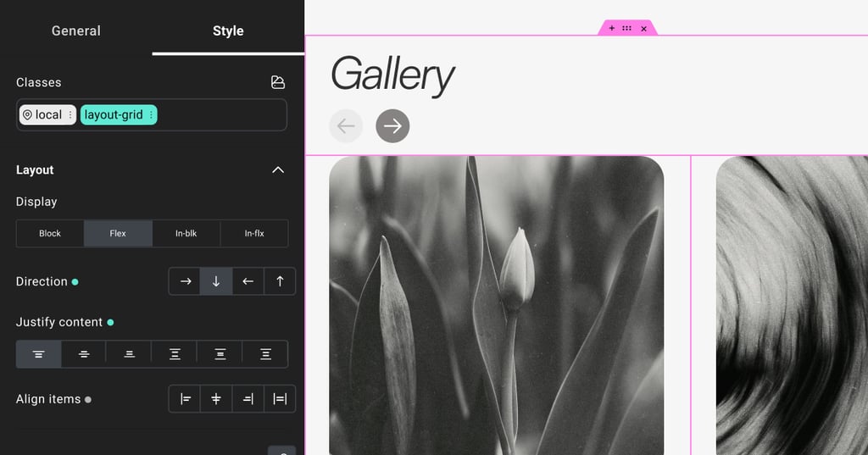Open the local class options dots
Viewport: 868px width, 455px height.
[70, 114]
